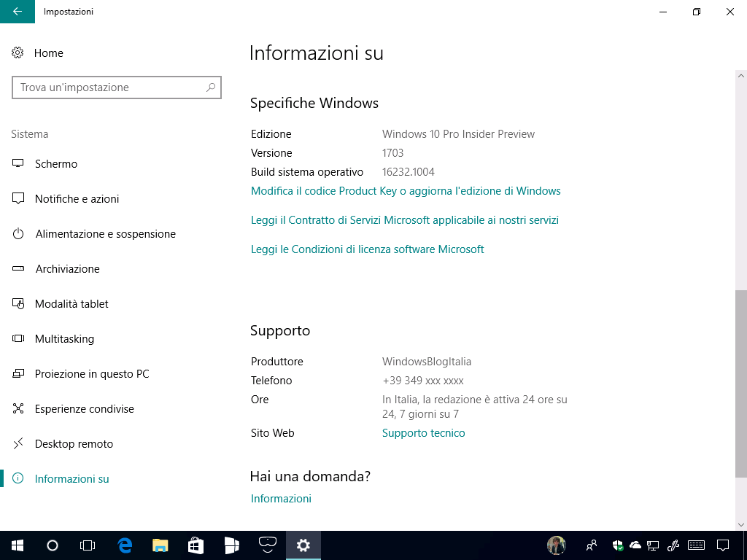This screenshot has height=560, width=747.
Task: Click the scrollbar up arrow
Action: (x=741, y=76)
